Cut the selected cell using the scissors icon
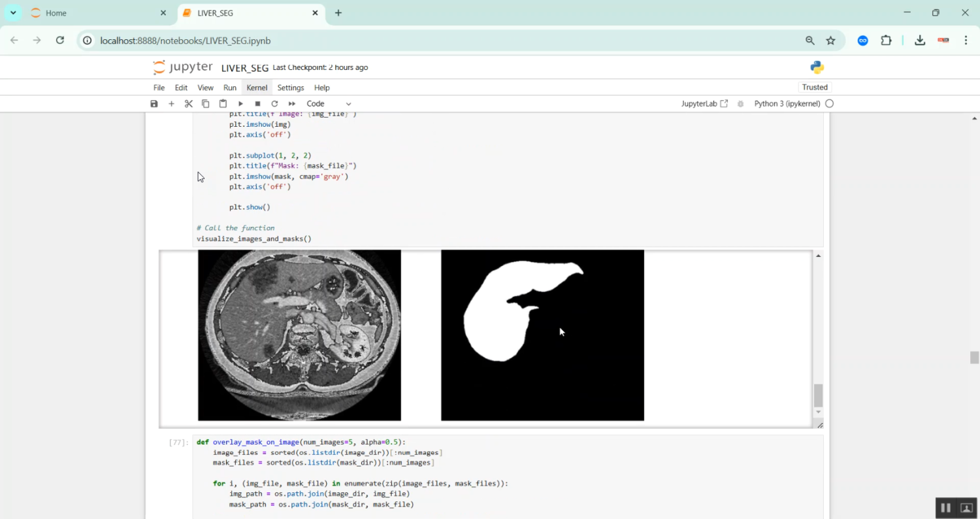The image size is (980, 519). click(x=188, y=103)
